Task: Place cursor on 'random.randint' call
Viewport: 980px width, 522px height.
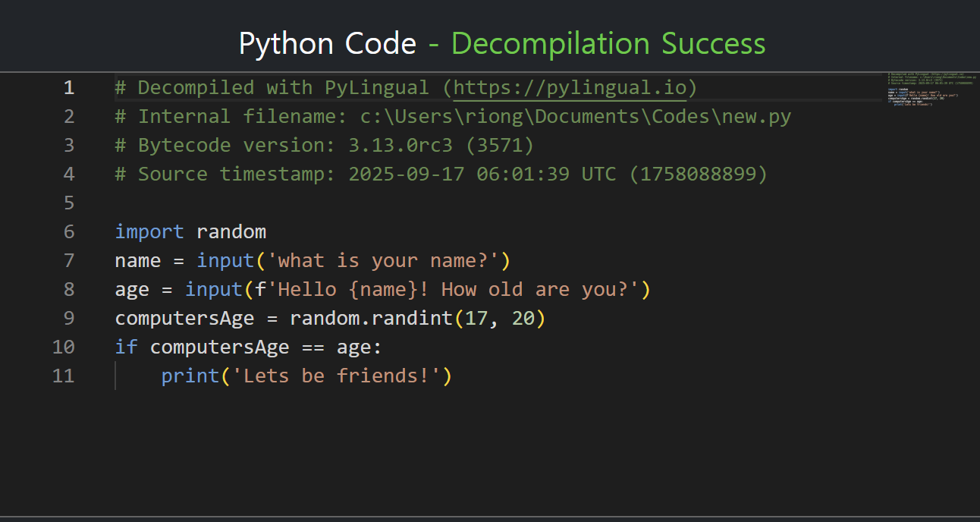Action: pyautogui.click(x=370, y=319)
